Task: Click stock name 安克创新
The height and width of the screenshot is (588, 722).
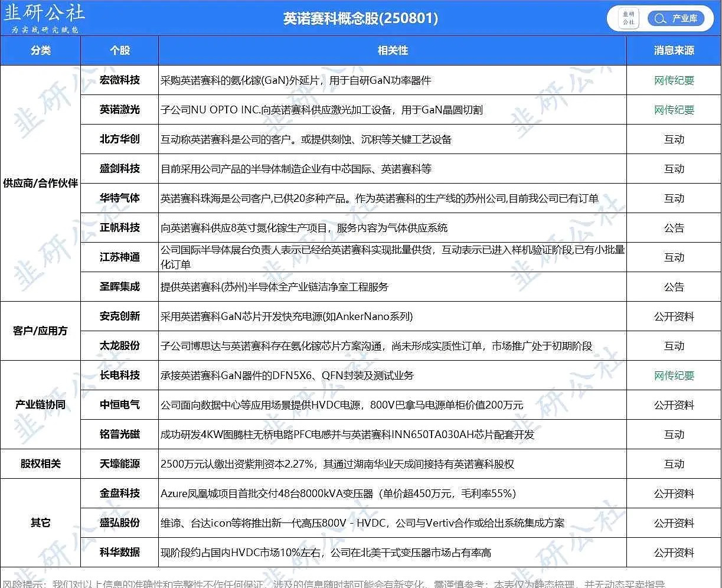Action: coord(120,316)
